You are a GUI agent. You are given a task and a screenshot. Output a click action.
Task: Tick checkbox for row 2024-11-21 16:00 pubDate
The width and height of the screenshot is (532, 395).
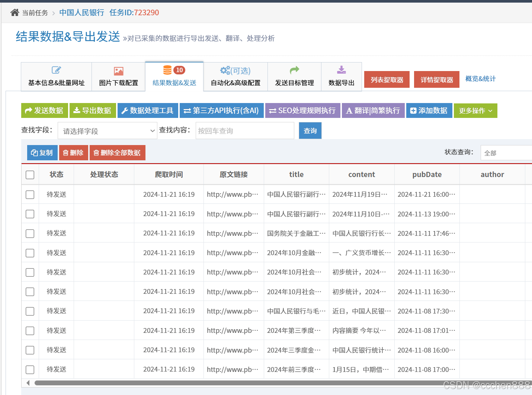pyautogui.click(x=30, y=195)
